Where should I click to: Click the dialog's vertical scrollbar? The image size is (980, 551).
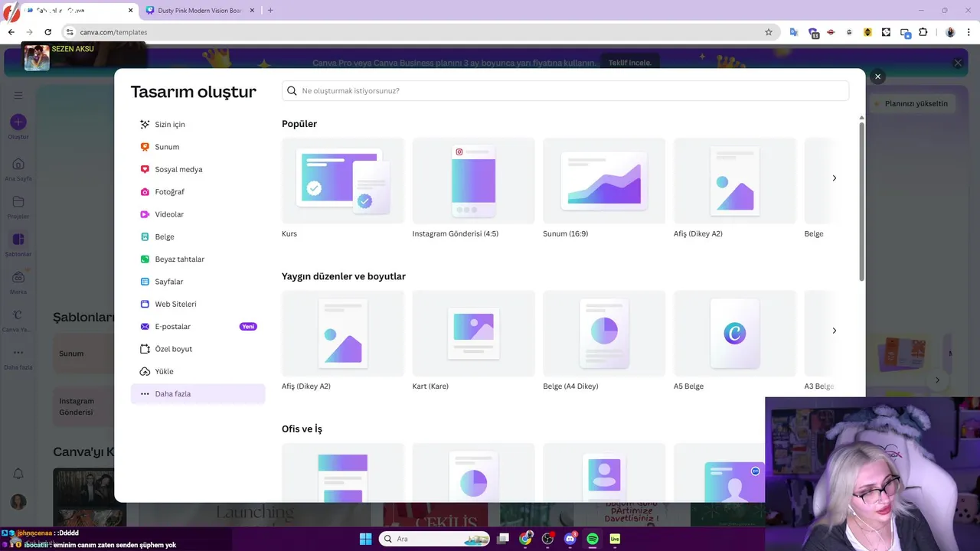tap(861, 201)
